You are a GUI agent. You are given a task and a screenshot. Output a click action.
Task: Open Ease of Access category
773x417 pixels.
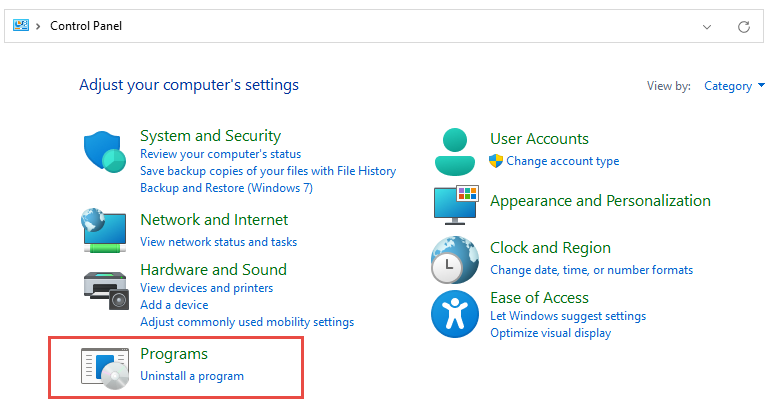(x=539, y=298)
